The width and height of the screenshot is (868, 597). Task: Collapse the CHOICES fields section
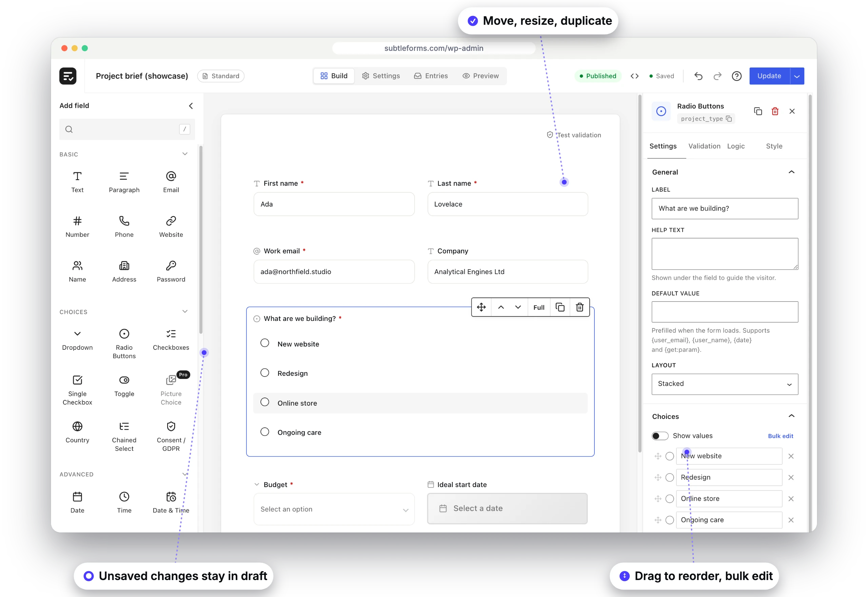coord(185,311)
